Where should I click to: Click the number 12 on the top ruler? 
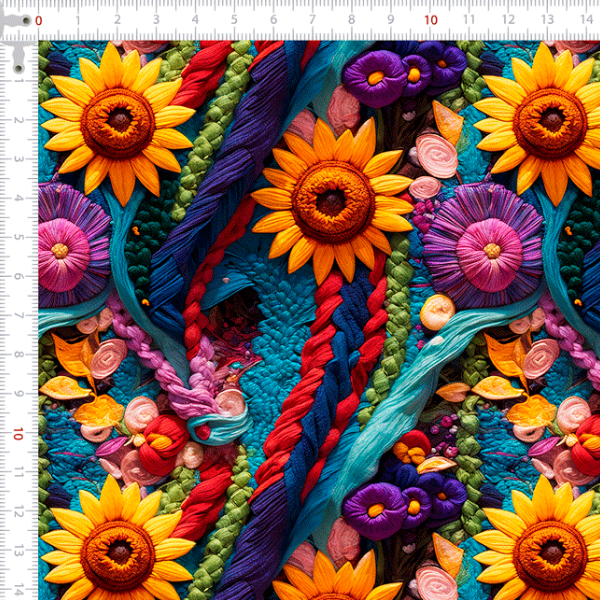point(509,20)
